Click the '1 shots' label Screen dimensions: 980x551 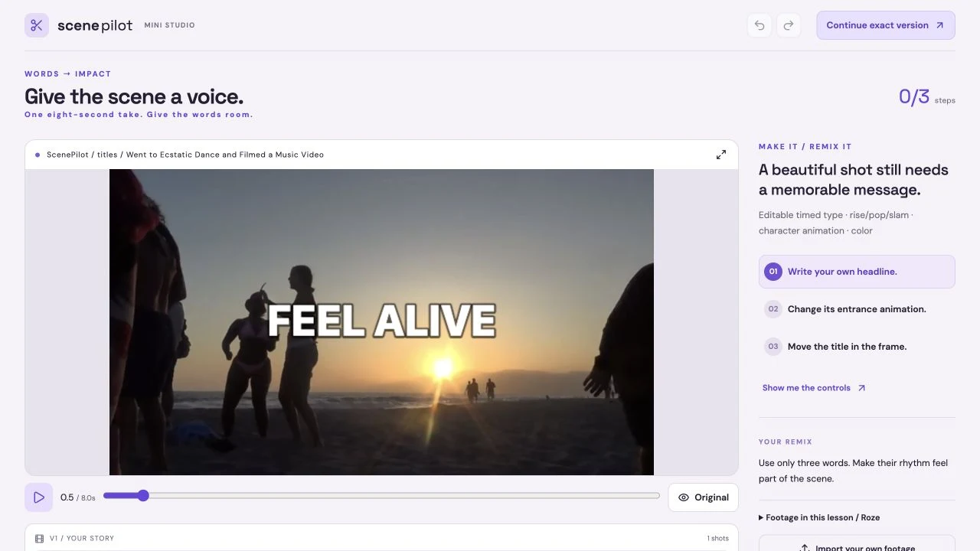coord(717,539)
